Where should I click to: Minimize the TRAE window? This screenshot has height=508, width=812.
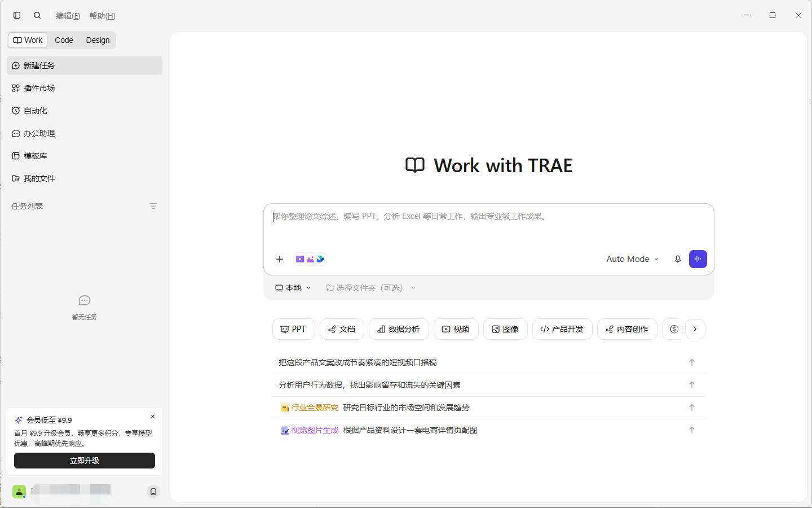(747, 15)
